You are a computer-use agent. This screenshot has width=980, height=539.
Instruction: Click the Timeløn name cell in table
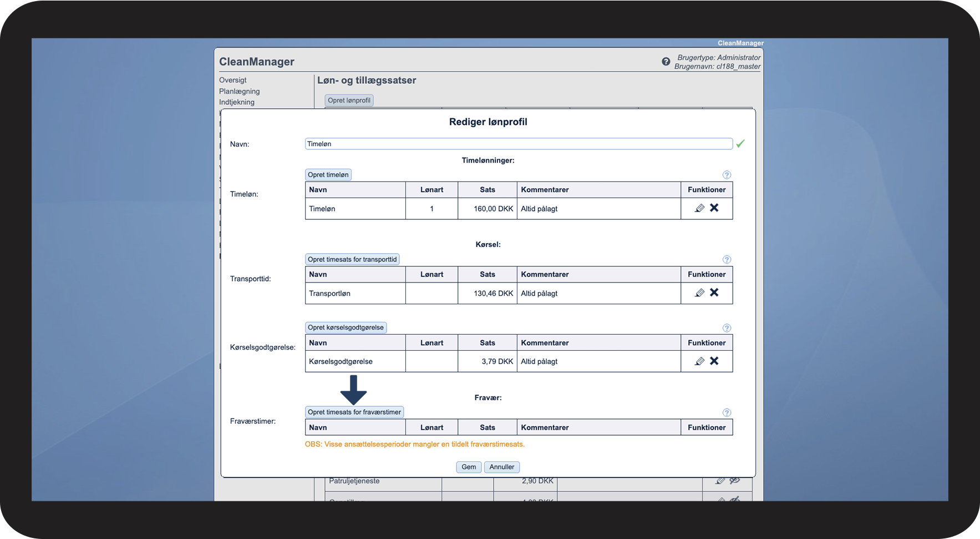point(356,209)
